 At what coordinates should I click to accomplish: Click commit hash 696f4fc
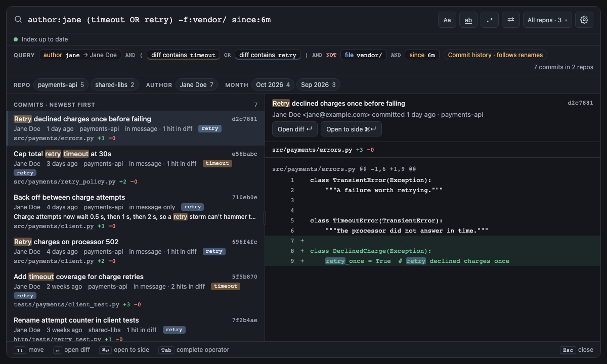(x=244, y=242)
